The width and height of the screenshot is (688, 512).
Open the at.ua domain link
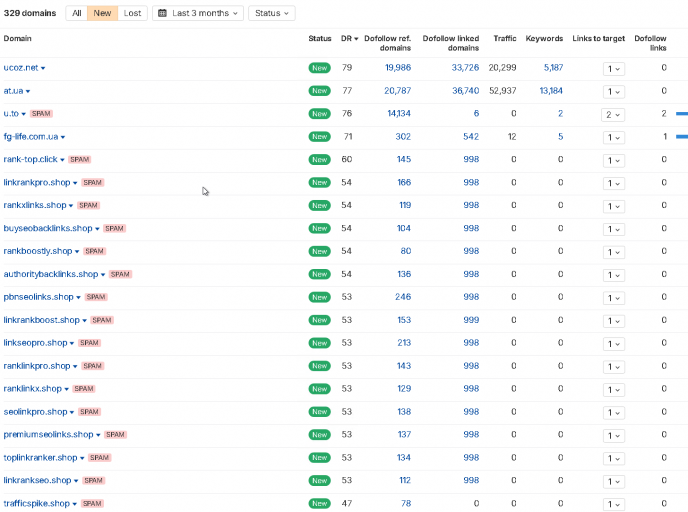(x=13, y=91)
